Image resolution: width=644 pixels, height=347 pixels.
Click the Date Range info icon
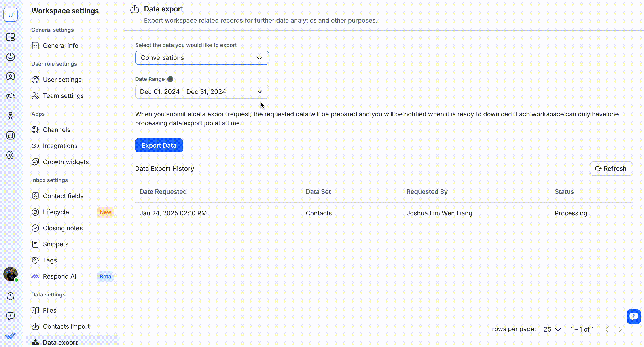[x=170, y=79]
